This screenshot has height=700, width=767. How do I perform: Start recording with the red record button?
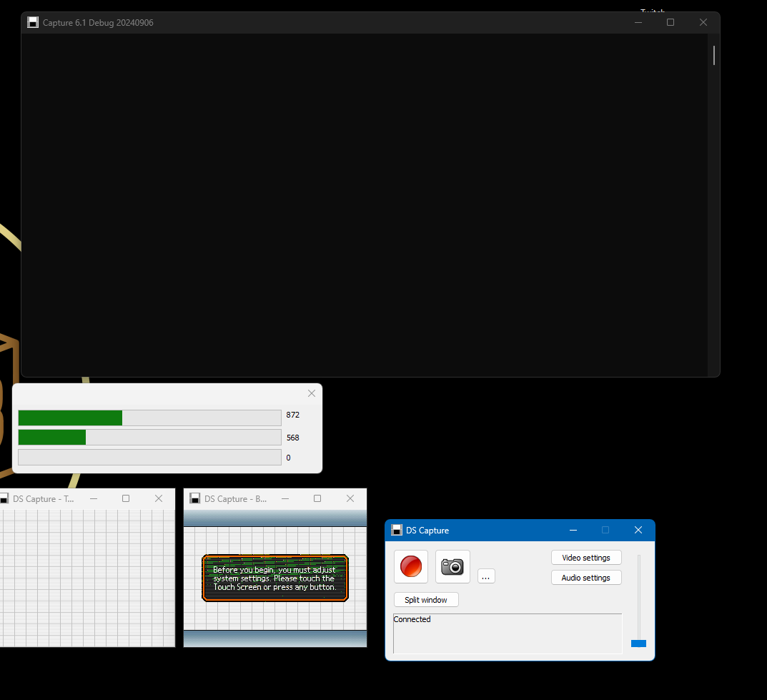pos(411,566)
